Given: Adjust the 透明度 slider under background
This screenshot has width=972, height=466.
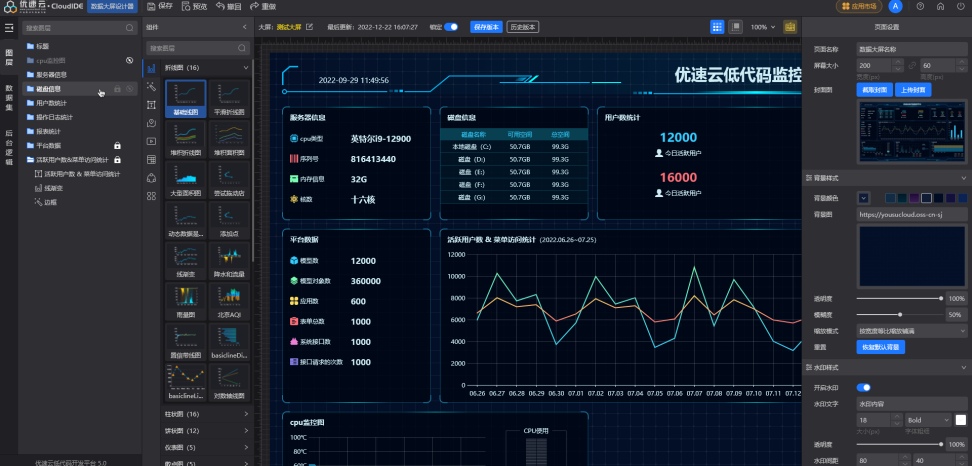Looking at the screenshot, I should pos(899,299).
